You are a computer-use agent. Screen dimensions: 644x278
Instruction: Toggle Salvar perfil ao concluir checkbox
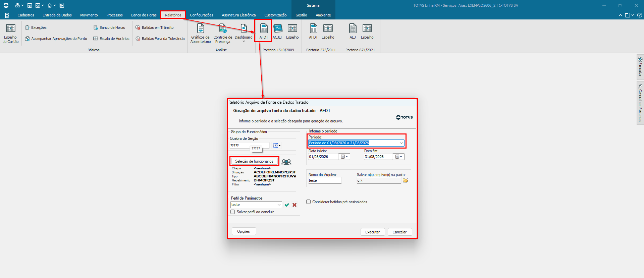point(233,212)
